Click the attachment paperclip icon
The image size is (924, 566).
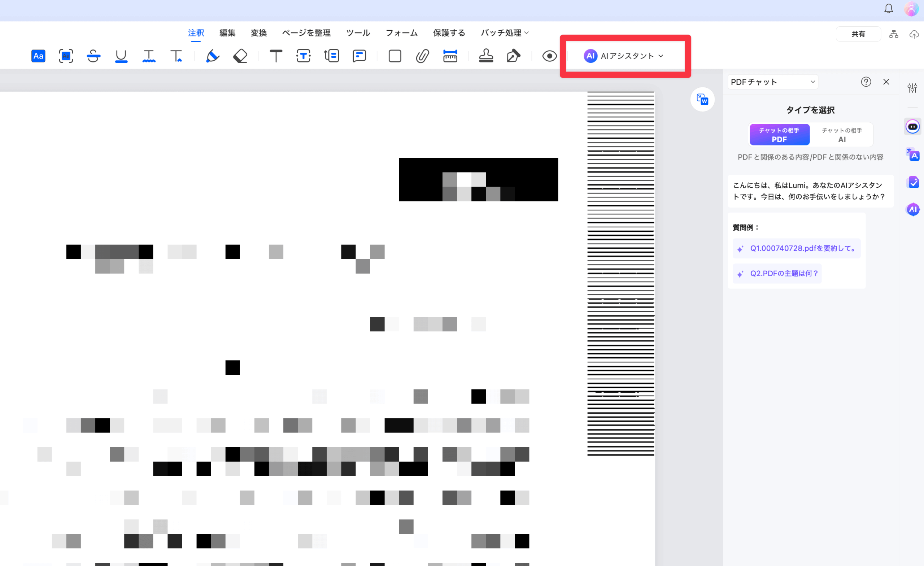[x=422, y=56]
